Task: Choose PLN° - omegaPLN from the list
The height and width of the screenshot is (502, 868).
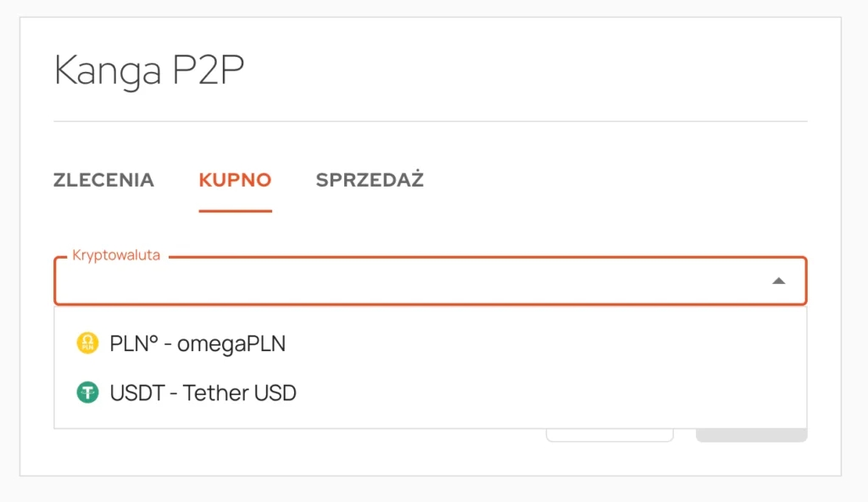Action: coord(430,343)
